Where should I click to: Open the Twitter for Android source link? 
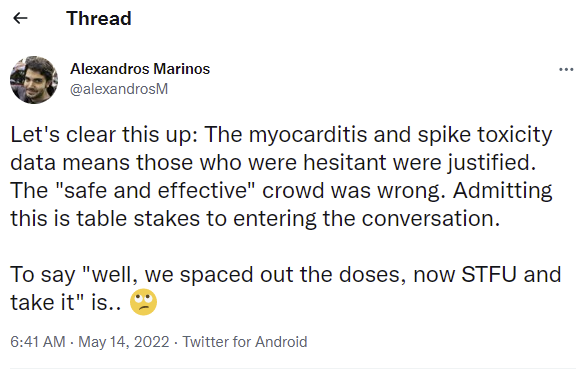point(245,342)
